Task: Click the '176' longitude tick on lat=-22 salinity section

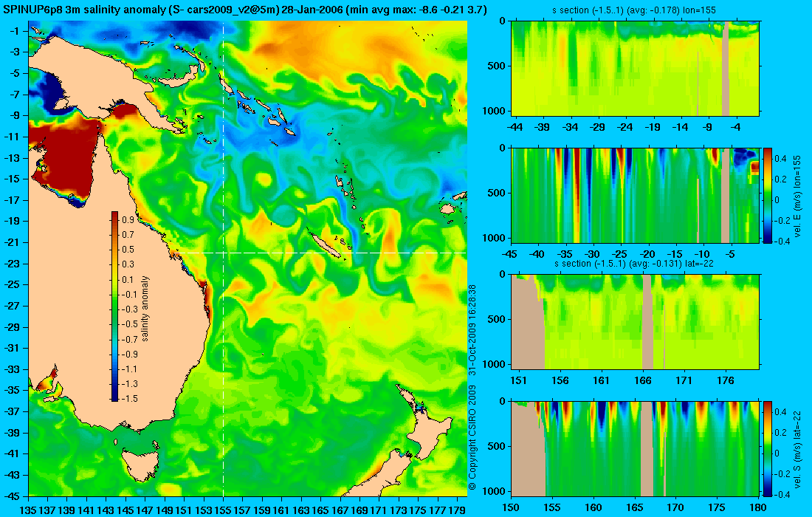Action: pos(726,380)
